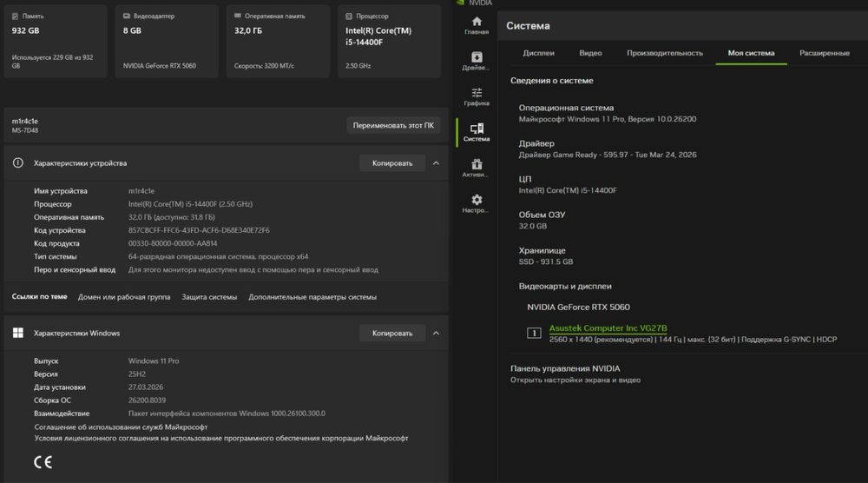Click the CE certification mark
868x483 pixels.
(x=43, y=462)
